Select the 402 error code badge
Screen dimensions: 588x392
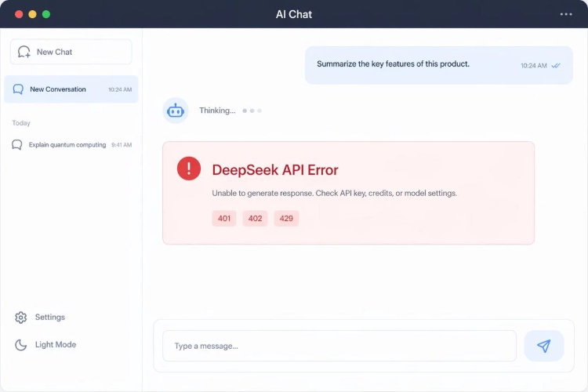(255, 218)
